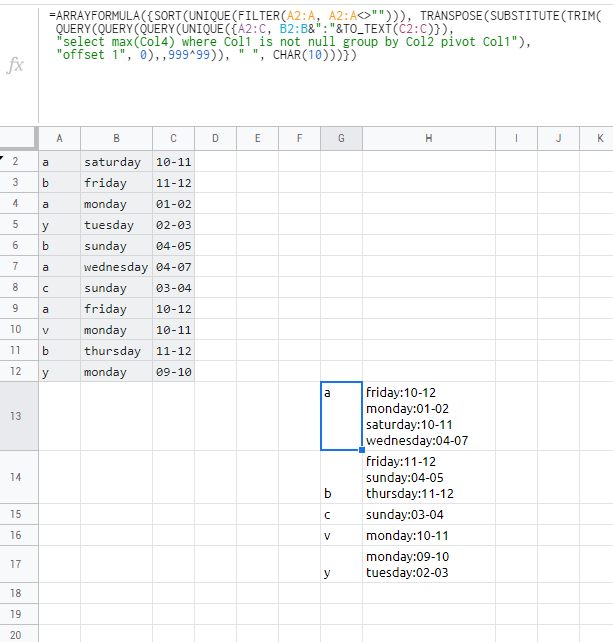Click cell with '09-10' in column C
Screen dimensions: 613x642
[x=174, y=371]
